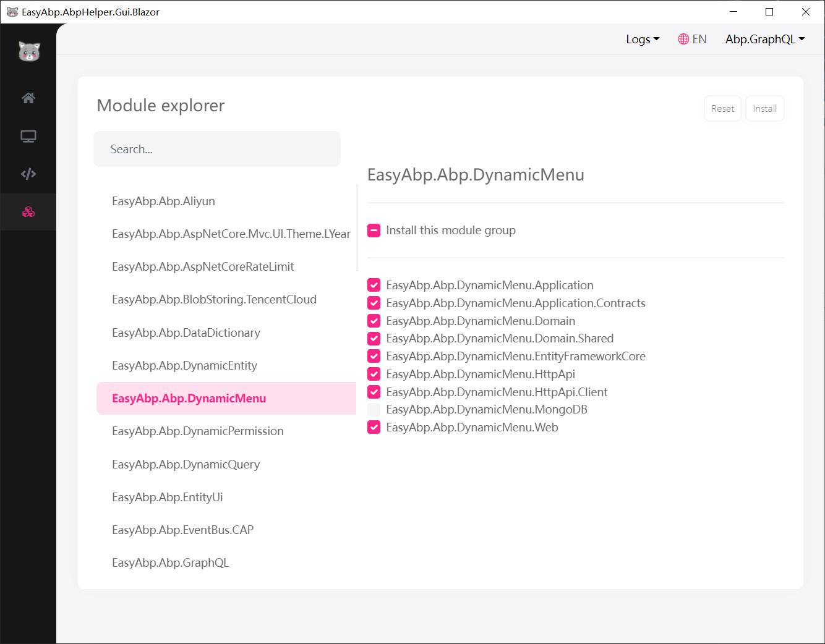The height and width of the screenshot is (644, 825).
Task: Uncheck DynamicMenu.HttpApi.Client checkbox
Action: coord(374,392)
